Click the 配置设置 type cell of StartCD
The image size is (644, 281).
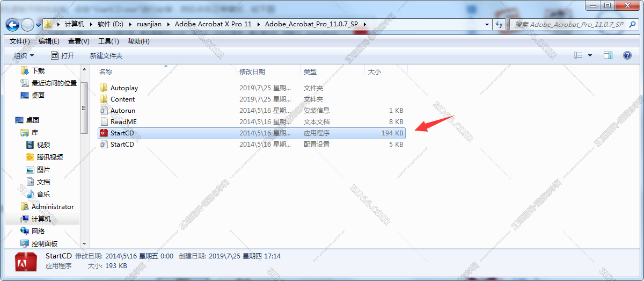click(x=317, y=144)
